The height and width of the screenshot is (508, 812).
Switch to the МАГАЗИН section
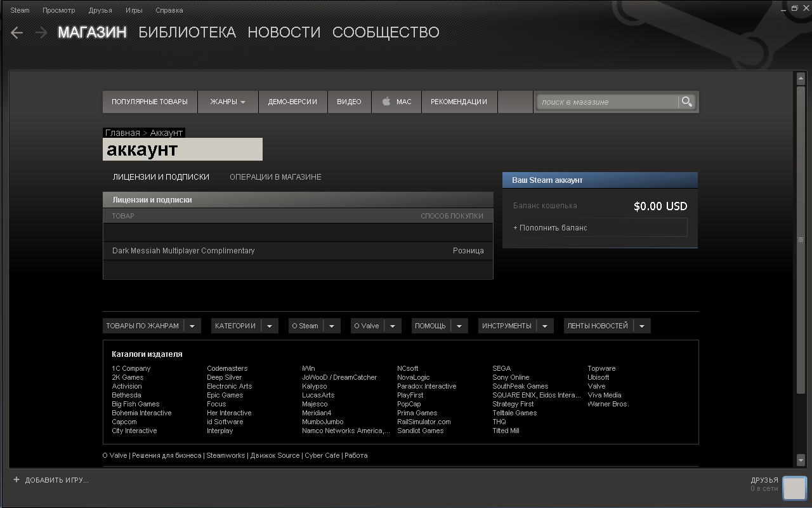(x=93, y=32)
